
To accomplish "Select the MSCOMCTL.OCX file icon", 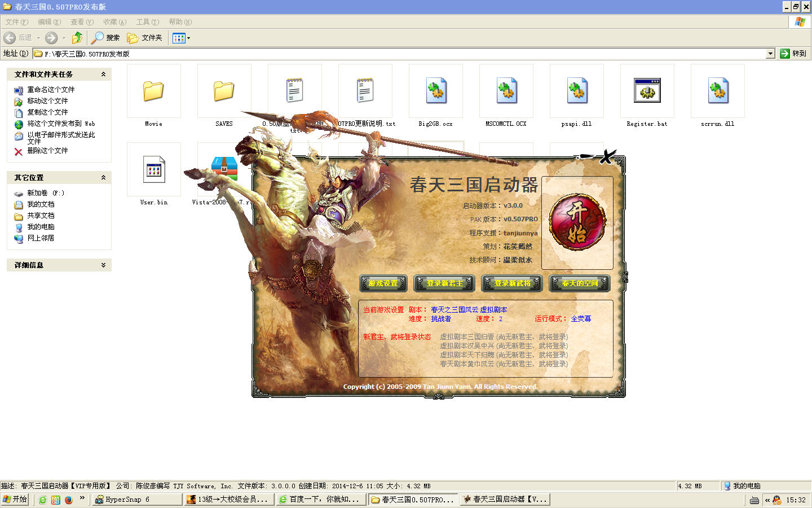I will pyautogui.click(x=506, y=91).
